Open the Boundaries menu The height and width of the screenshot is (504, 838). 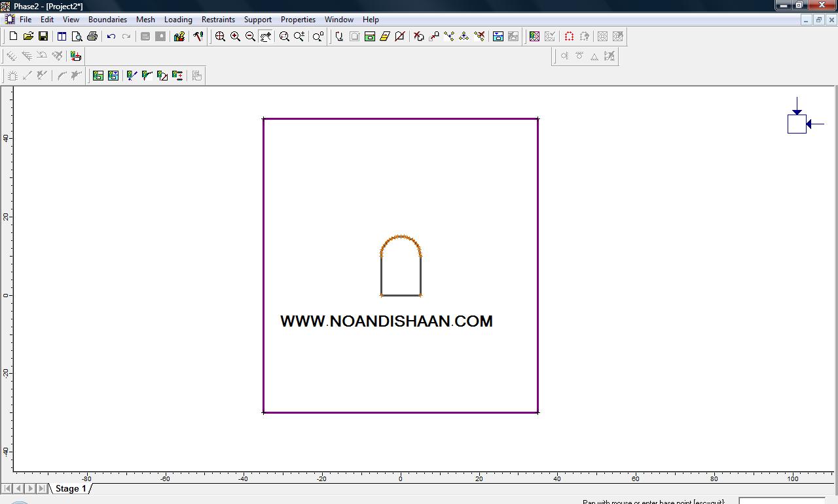(x=107, y=20)
